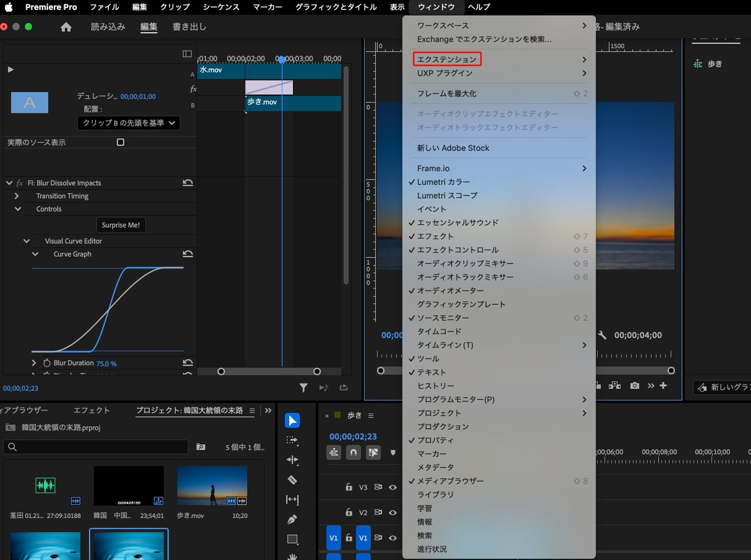Screen dimensions: 751x560
Task: Open the 歩き sequence panel menu icon
Action: click(x=370, y=415)
